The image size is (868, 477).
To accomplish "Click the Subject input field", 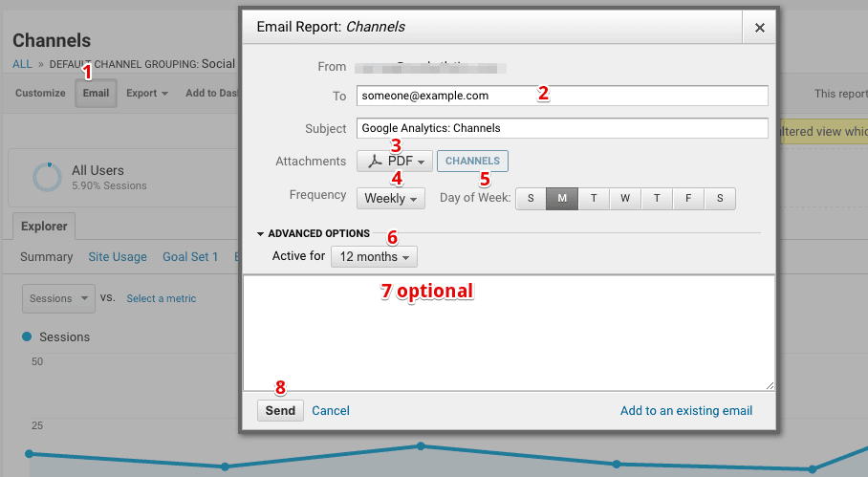I will pyautogui.click(x=562, y=128).
